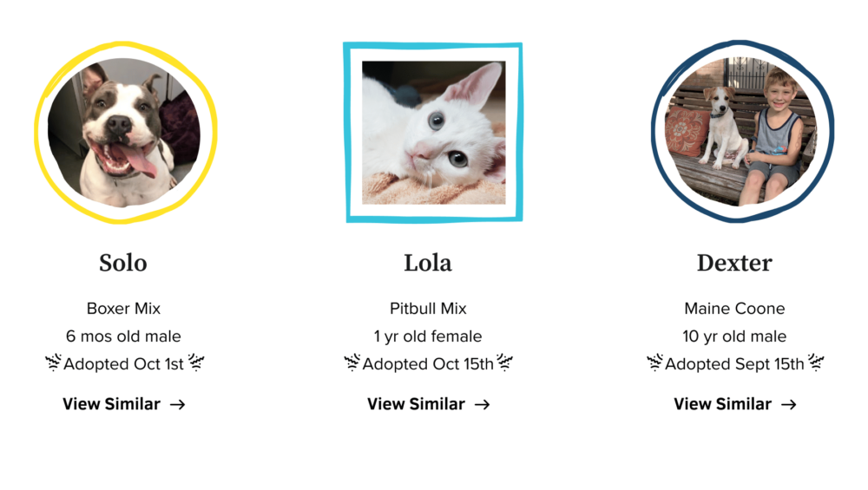868x490 pixels.
Task: Select the Dexter name heading
Action: click(734, 264)
